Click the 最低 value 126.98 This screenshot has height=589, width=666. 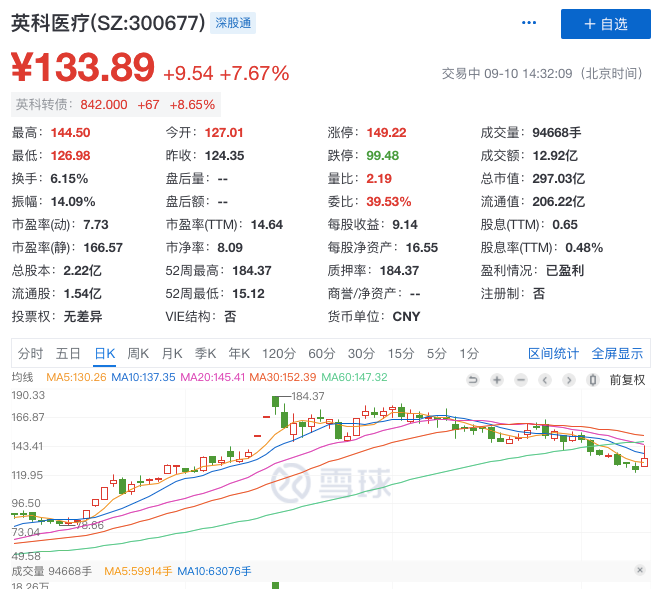tap(71, 155)
